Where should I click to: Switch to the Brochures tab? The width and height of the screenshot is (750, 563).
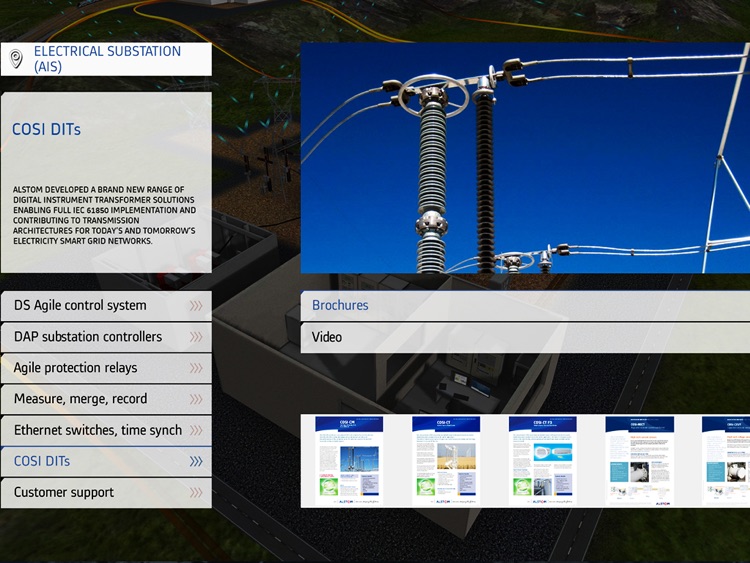pos(525,306)
